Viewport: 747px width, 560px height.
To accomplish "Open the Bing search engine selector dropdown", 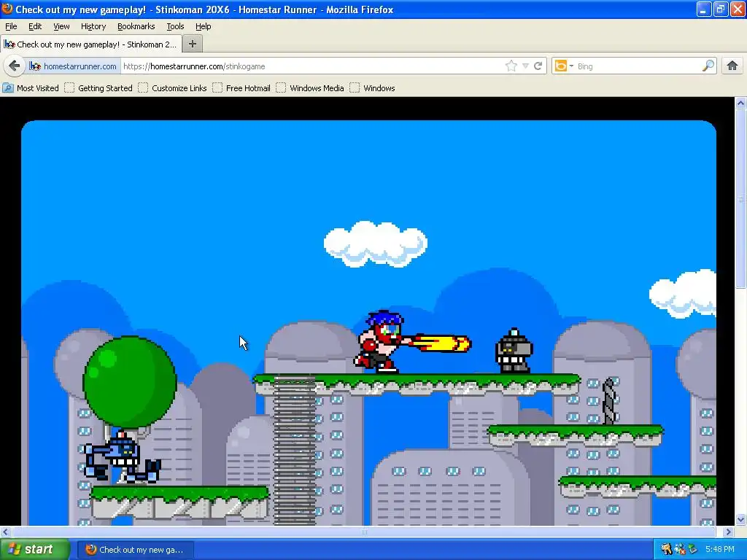I will (564, 66).
